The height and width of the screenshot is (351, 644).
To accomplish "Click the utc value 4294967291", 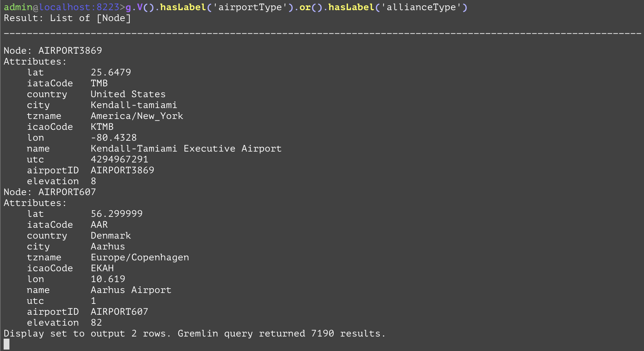I will pos(119,159).
